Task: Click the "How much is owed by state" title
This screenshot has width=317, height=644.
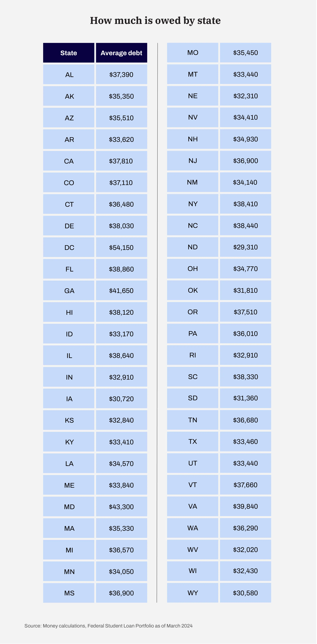Action: [155, 20]
